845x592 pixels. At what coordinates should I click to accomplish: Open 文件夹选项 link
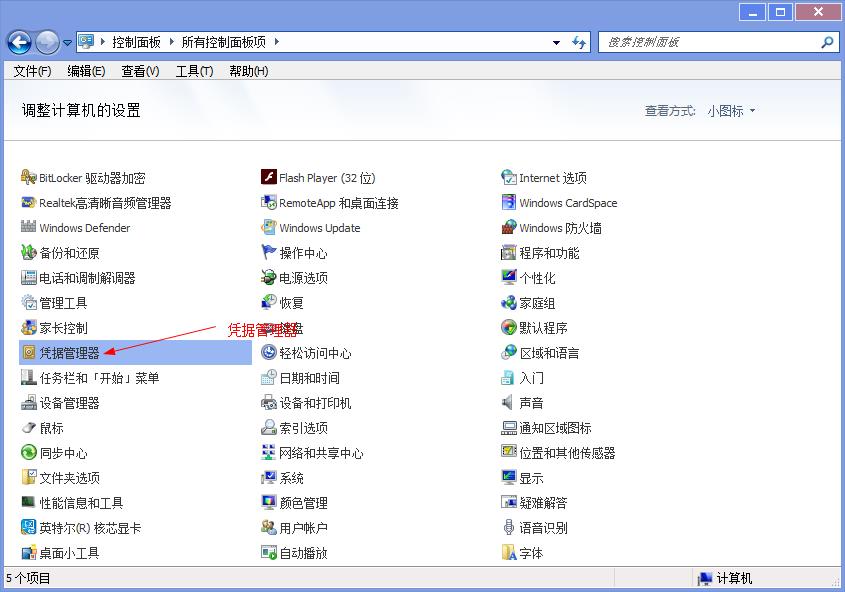(70, 478)
